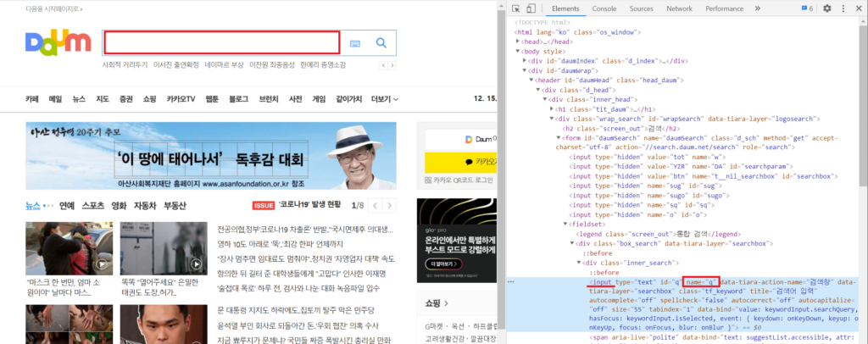Activate DevTools element inspector icon
The height and width of the screenshot is (344, 868).
tap(516, 8)
